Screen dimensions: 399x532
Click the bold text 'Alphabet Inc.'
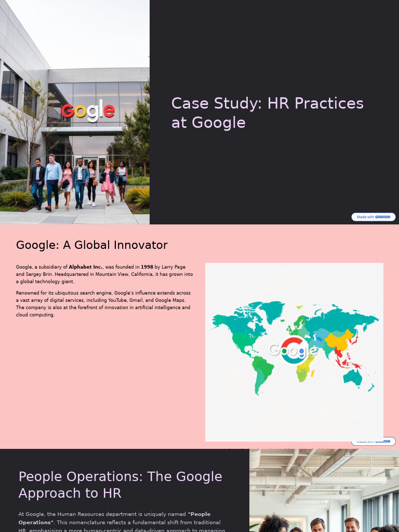click(86, 267)
